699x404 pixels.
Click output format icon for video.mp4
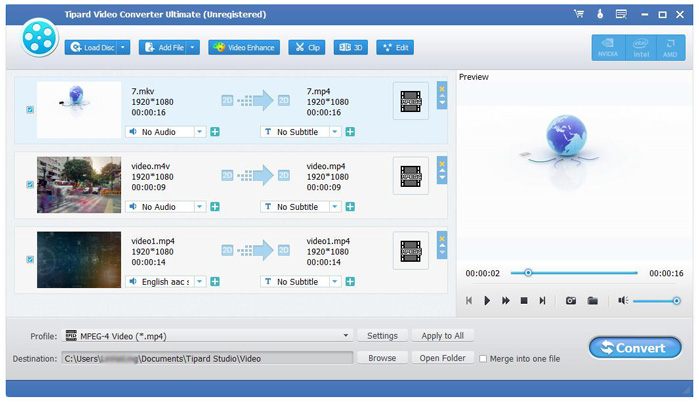tap(411, 176)
